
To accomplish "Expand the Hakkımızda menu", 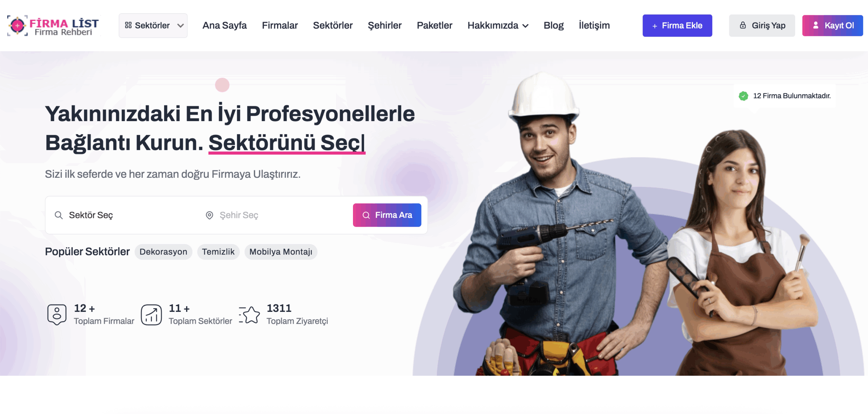I will (498, 25).
